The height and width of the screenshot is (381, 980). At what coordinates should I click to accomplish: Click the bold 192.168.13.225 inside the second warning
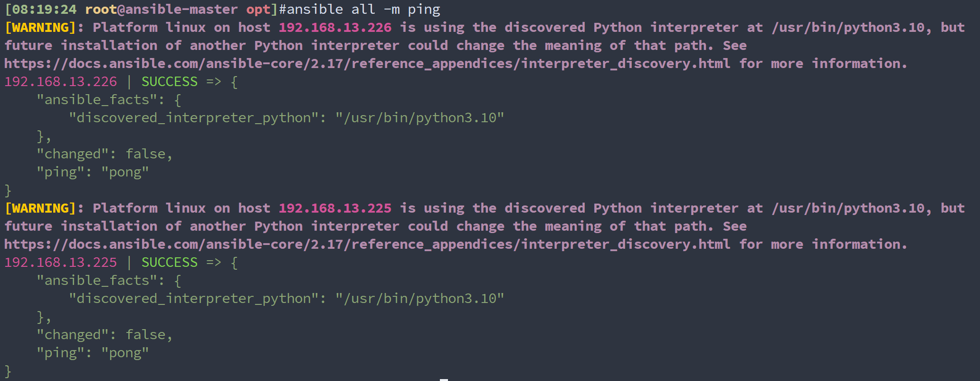pos(335,208)
